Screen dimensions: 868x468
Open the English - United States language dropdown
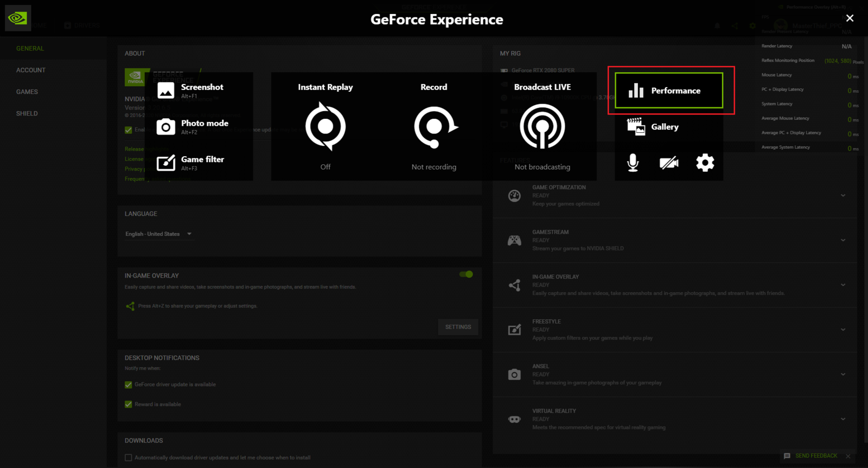[159, 234]
